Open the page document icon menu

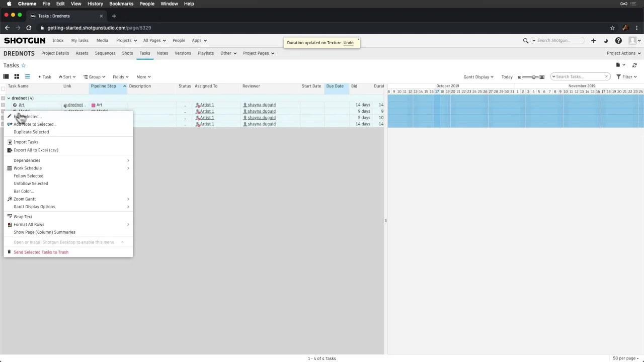coord(620,65)
